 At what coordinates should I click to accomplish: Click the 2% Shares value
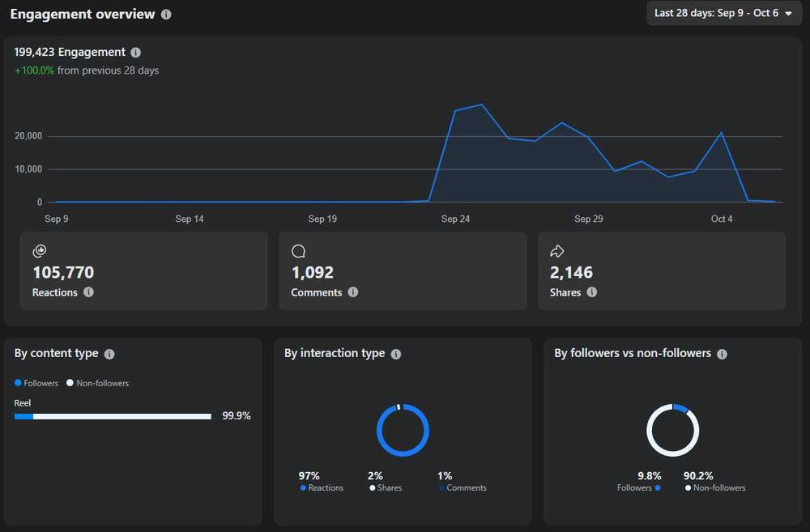[376, 475]
